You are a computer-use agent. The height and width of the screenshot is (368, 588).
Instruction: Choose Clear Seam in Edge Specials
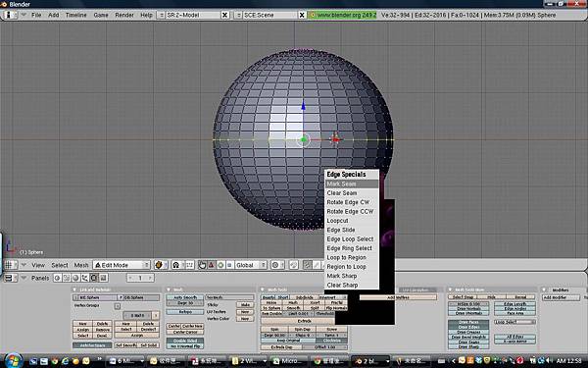pos(352,193)
